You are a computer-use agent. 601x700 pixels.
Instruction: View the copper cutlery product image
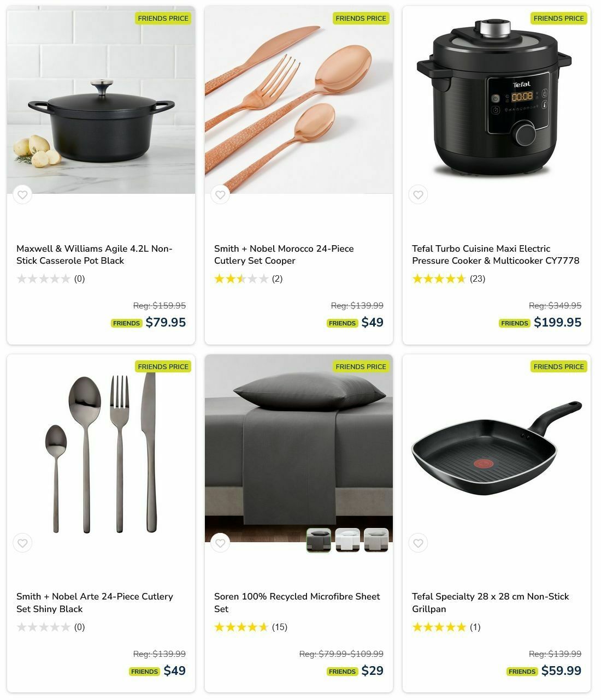[x=299, y=100]
